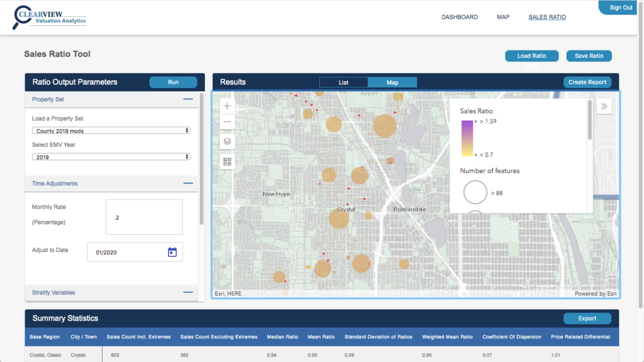Open the calendar picker for Adjust to Date

(172, 252)
